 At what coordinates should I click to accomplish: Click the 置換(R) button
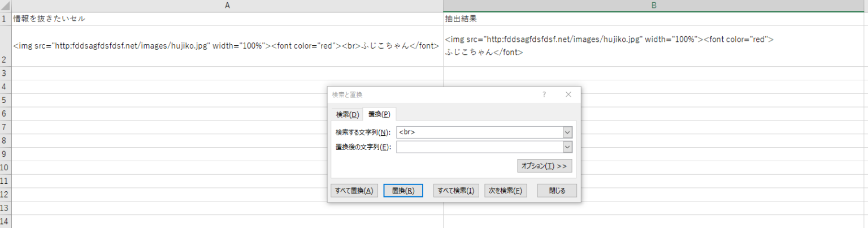coord(403,191)
